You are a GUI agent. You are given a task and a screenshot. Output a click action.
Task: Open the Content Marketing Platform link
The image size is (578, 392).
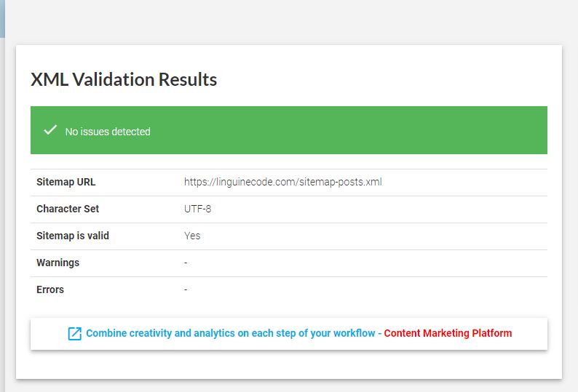click(448, 333)
